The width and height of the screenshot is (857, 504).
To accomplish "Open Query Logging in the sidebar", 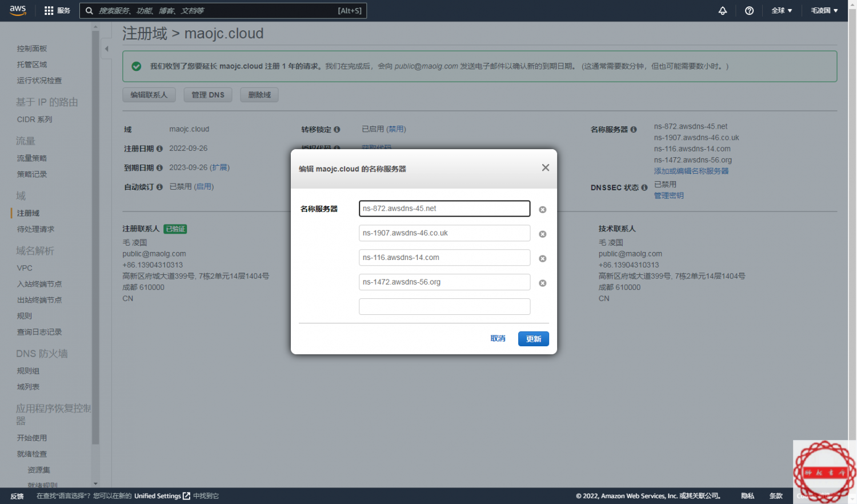I will (x=39, y=332).
